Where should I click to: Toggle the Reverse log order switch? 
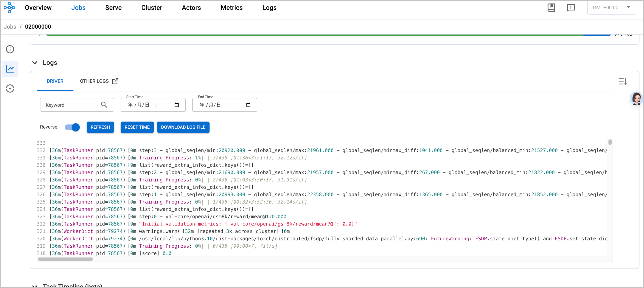72,127
